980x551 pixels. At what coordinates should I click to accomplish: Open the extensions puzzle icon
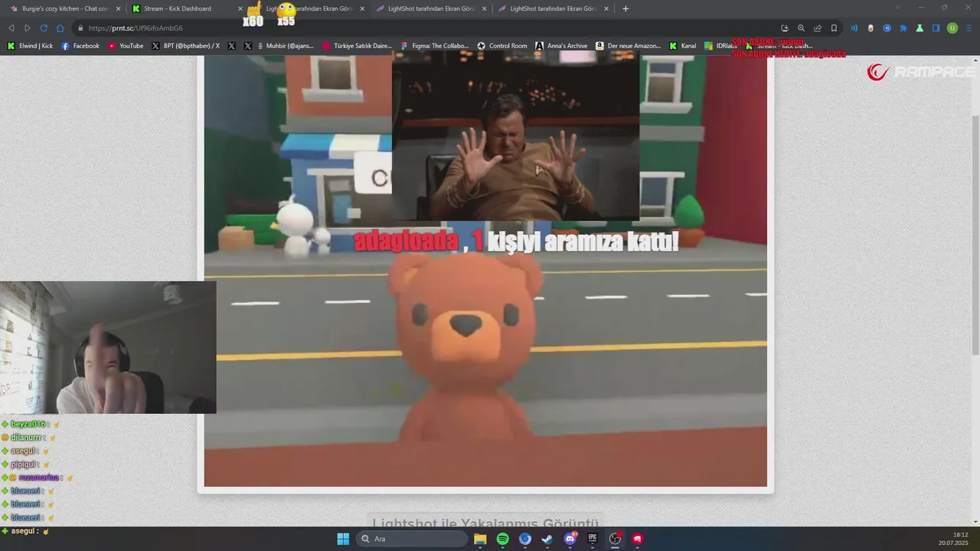tap(903, 28)
